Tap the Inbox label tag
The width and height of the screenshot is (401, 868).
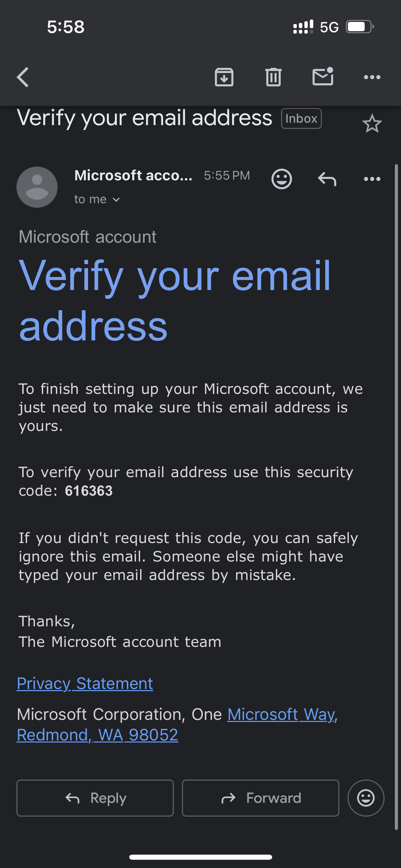coord(301,119)
